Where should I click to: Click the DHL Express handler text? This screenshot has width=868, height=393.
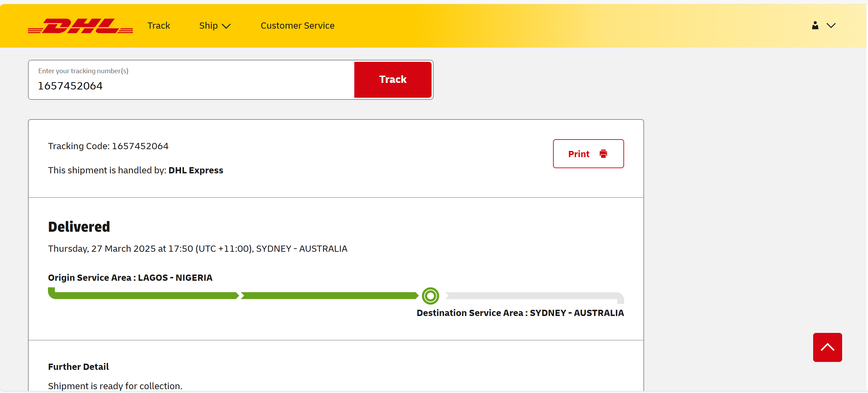click(196, 170)
